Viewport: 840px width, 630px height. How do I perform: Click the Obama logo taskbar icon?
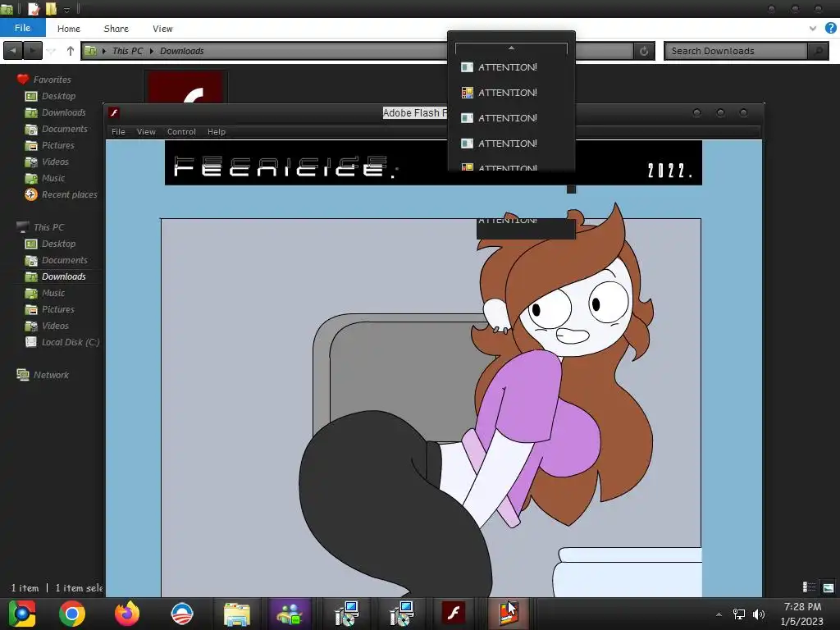tap(182, 614)
